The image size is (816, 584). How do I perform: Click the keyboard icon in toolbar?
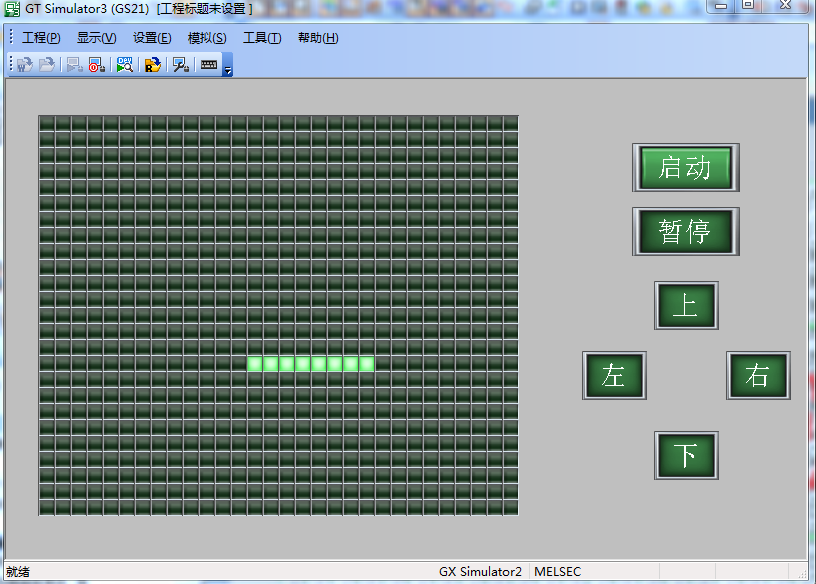tap(208, 65)
